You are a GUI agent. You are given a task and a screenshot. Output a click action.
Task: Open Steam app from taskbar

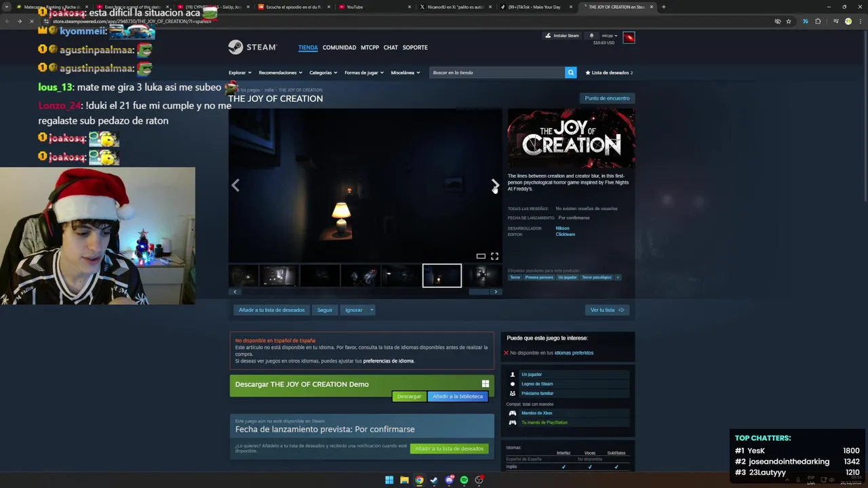click(434, 480)
